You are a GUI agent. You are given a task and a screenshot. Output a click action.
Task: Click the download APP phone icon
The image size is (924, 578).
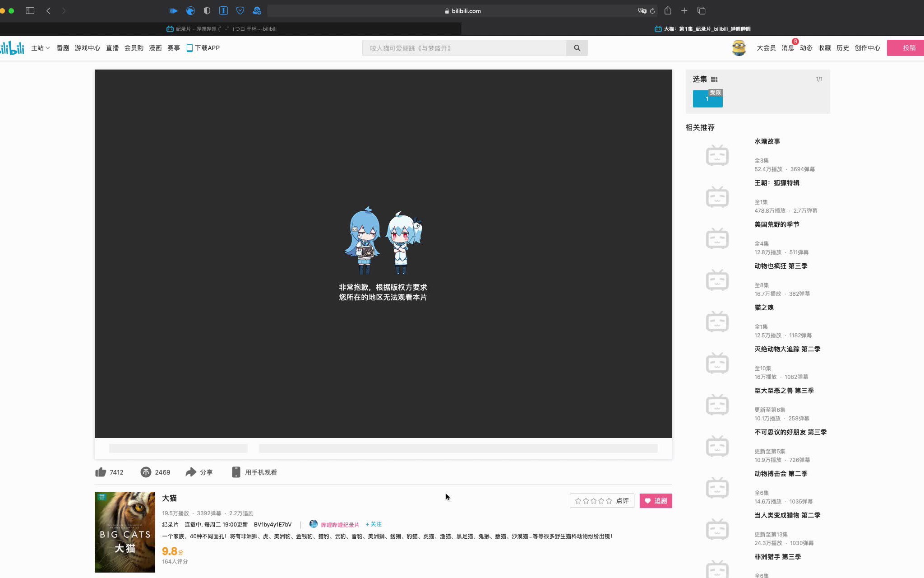click(189, 48)
